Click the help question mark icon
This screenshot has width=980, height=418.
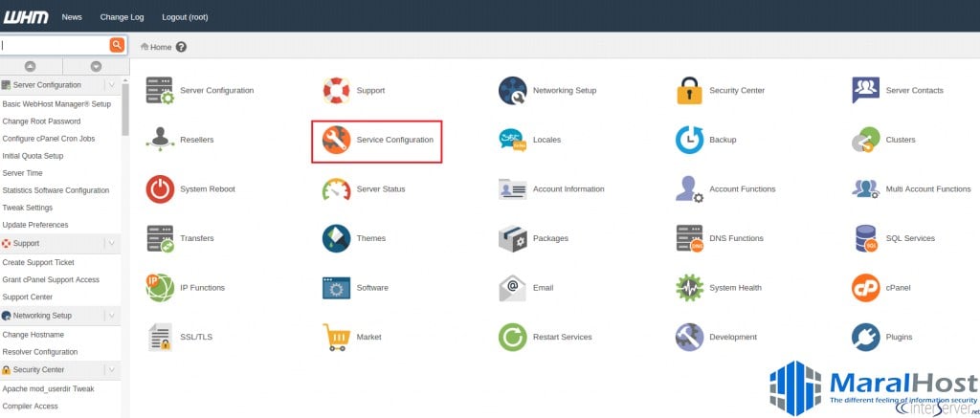(181, 47)
